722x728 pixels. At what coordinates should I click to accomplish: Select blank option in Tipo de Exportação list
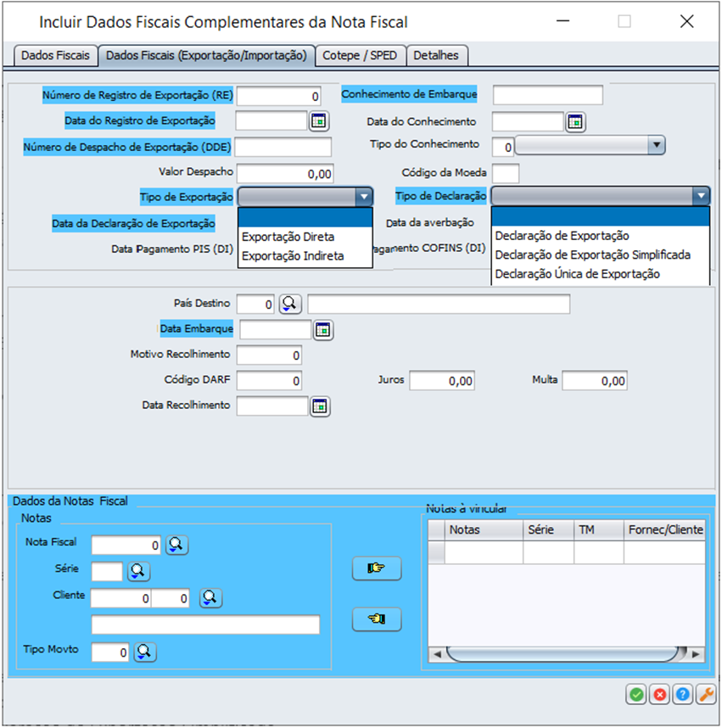pos(305,218)
